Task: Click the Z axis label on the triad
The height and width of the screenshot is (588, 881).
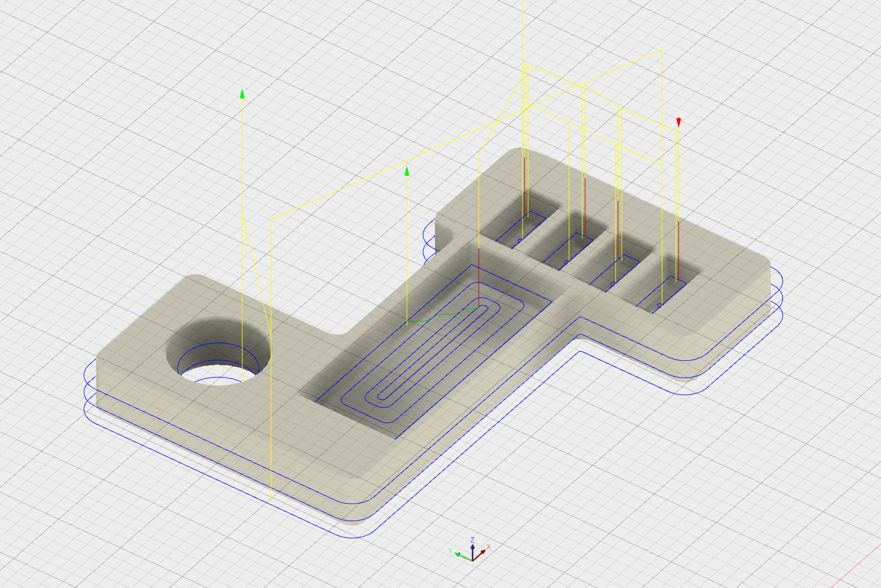Action: (473, 540)
